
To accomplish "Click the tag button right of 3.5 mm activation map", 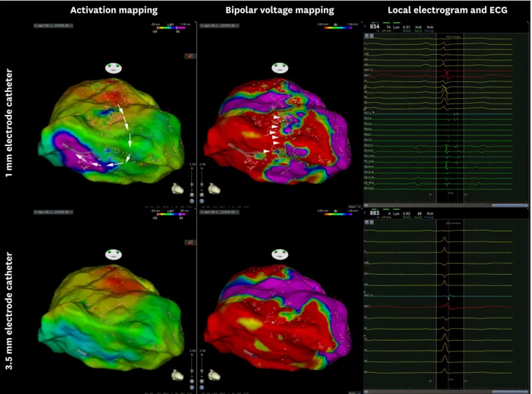I will tap(190, 243).
